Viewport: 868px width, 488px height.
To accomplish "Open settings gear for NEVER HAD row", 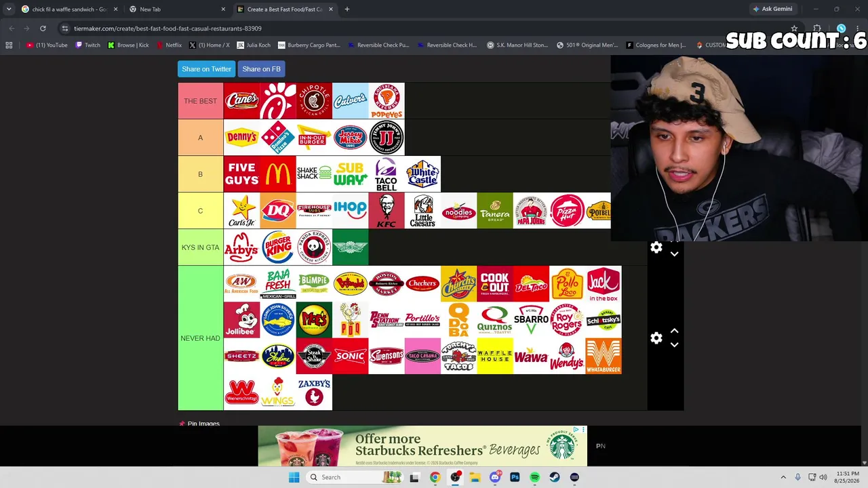I will [x=656, y=338].
